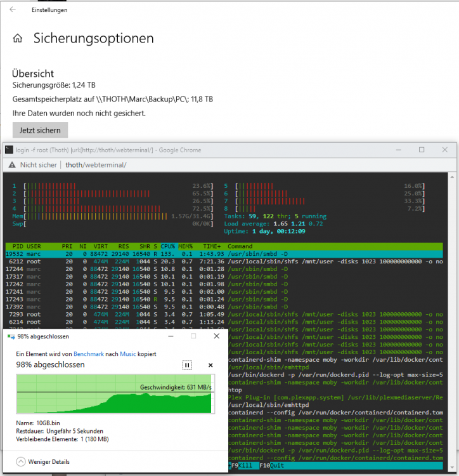Minimize the Chrome webterminal window
The height and width of the screenshot is (476, 459).
(x=398, y=150)
